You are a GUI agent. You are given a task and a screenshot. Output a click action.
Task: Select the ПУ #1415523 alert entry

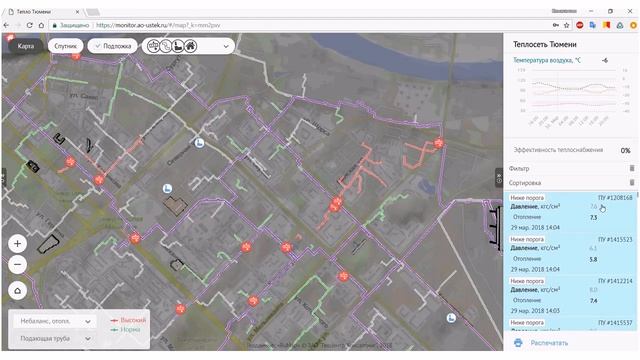pyautogui.click(x=571, y=254)
